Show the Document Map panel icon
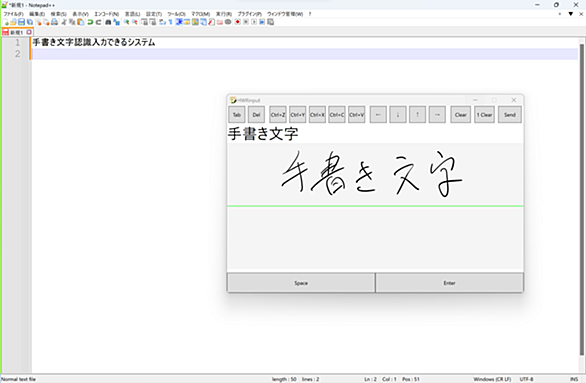 (x=195, y=22)
